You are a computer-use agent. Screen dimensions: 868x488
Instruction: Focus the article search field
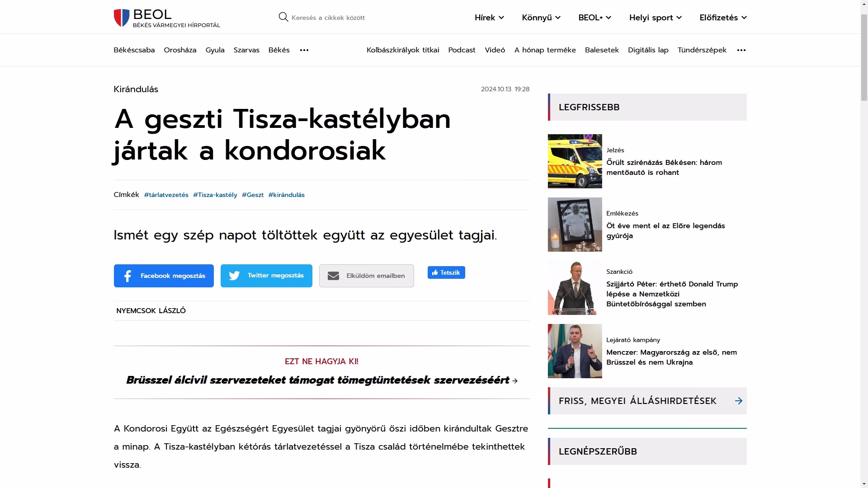coord(328,18)
